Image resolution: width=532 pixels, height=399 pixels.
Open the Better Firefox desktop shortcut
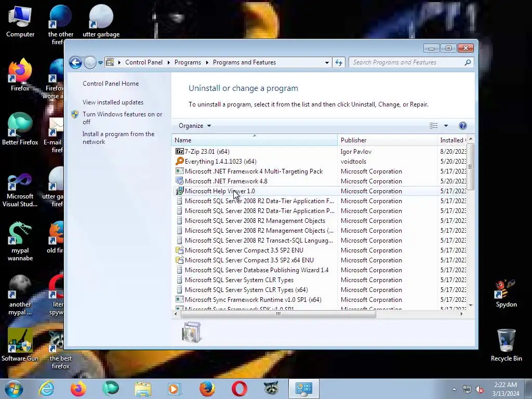click(20, 129)
